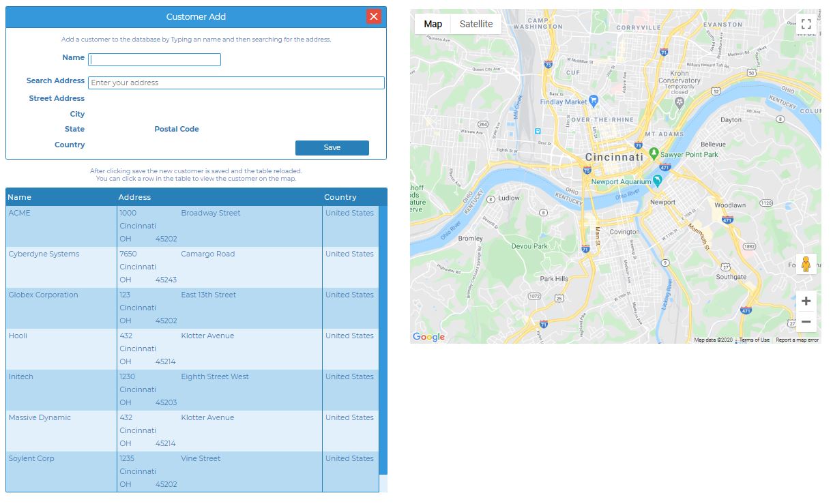This screenshot has width=833, height=504.
Task: Click postal code 45243
Action: point(166,280)
